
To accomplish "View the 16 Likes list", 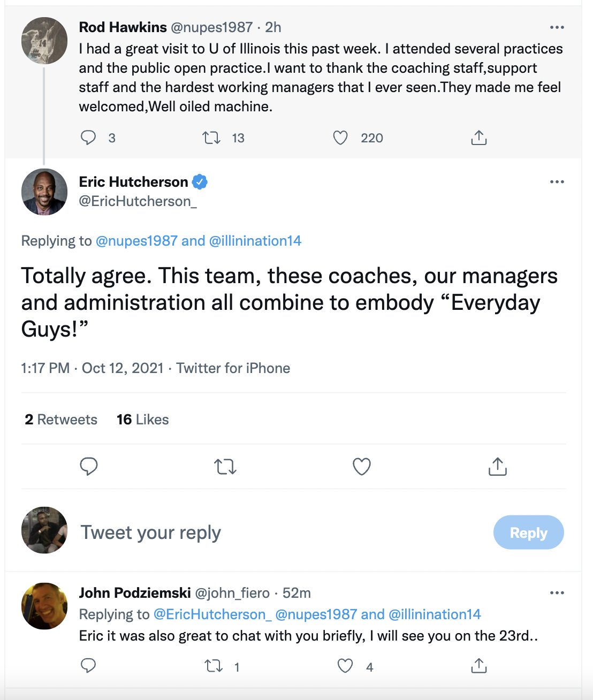I will click(x=142, y=420).
